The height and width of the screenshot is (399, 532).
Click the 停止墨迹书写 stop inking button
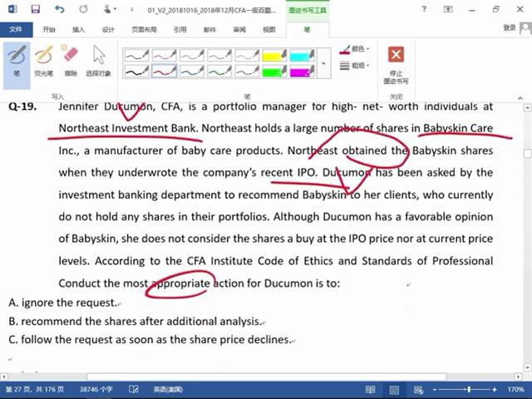(x=397, y=64)
